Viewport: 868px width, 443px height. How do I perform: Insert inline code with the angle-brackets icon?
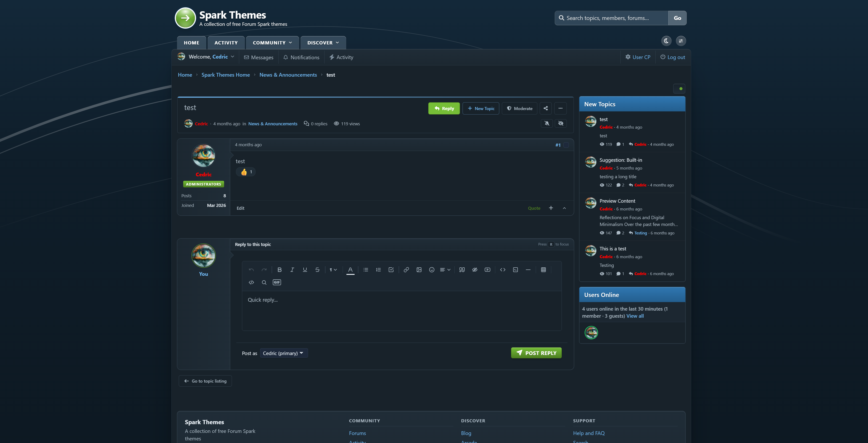(x=503, y=269)
